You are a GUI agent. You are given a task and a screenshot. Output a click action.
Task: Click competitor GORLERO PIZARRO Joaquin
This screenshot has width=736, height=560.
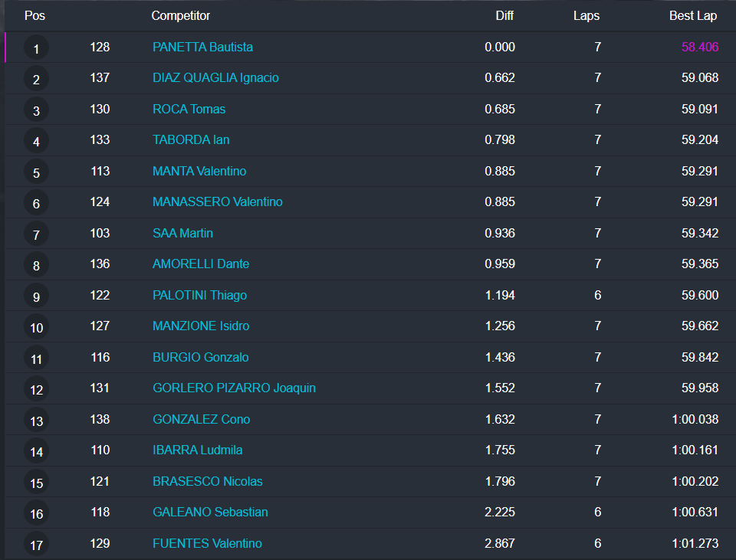[x=234, y=388]
